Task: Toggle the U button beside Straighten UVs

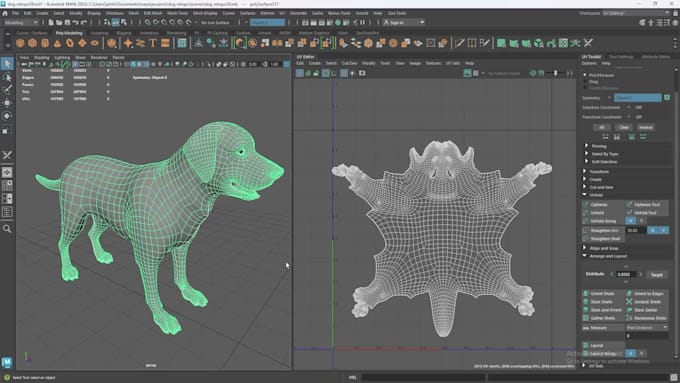Action: (653, 230)
